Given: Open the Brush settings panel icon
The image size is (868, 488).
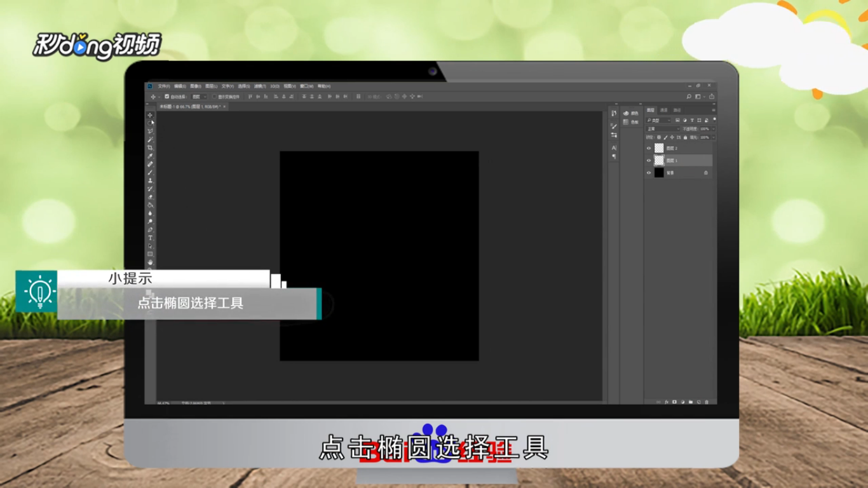Looking at the screenshot, I should (614, 126).
